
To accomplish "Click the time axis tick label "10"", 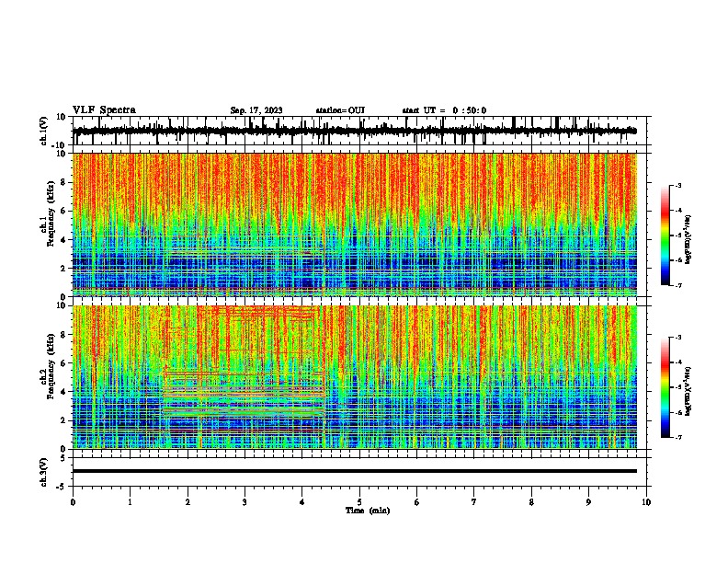I will [646, 502].
